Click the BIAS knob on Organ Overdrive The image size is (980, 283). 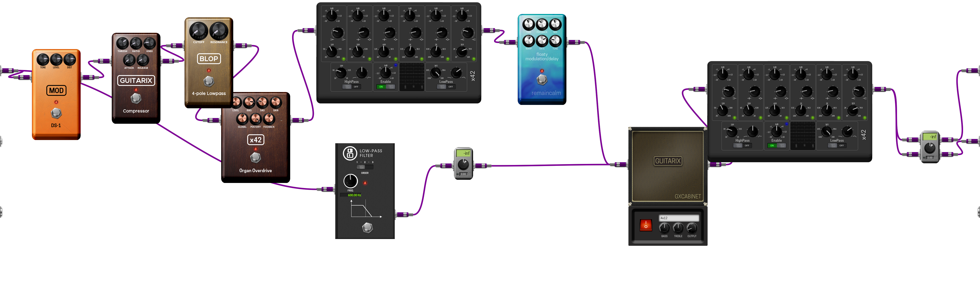pos(249,102)
